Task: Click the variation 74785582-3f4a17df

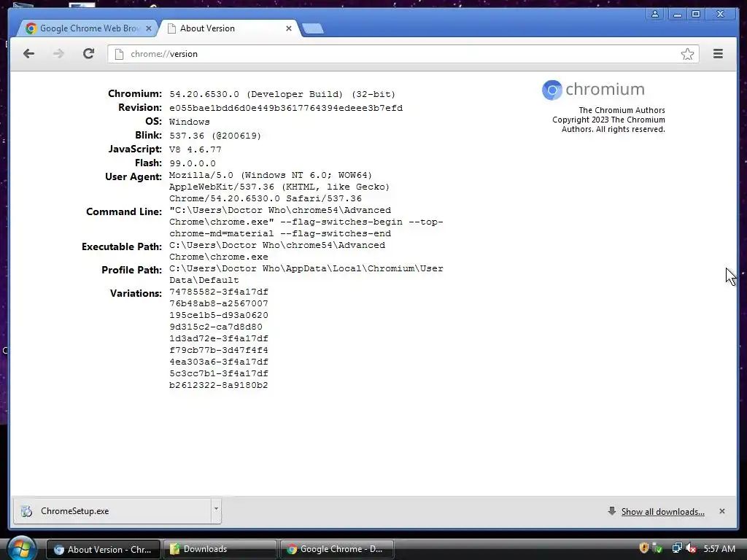Action: (219, 292)
